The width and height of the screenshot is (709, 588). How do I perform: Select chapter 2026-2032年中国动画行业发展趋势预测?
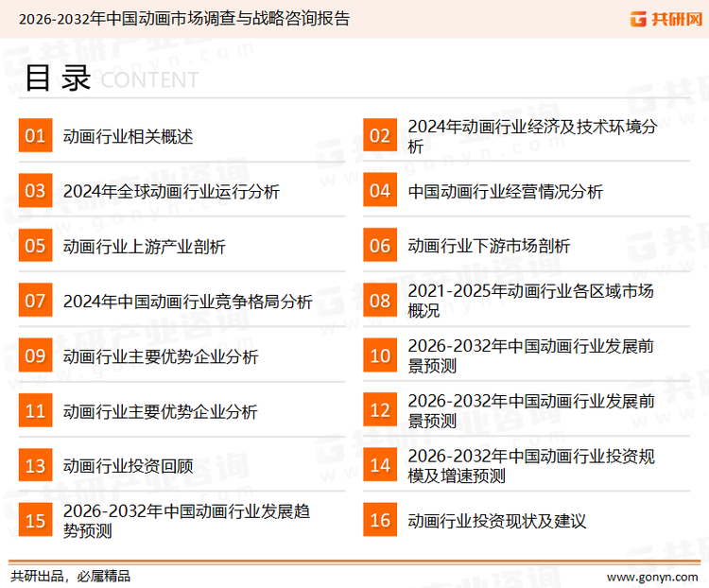click(x=187, y=521)
